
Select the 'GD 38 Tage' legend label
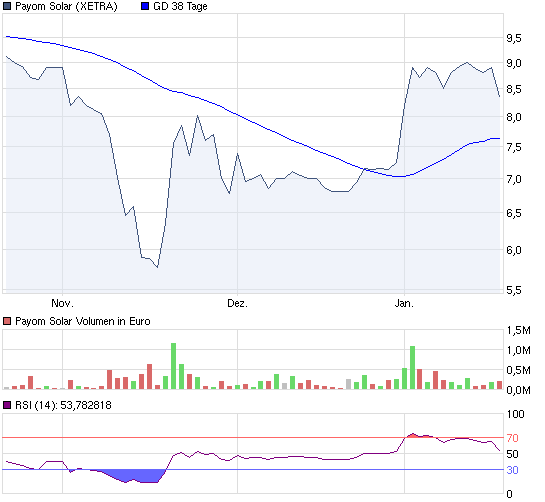(x=180, y=6)
